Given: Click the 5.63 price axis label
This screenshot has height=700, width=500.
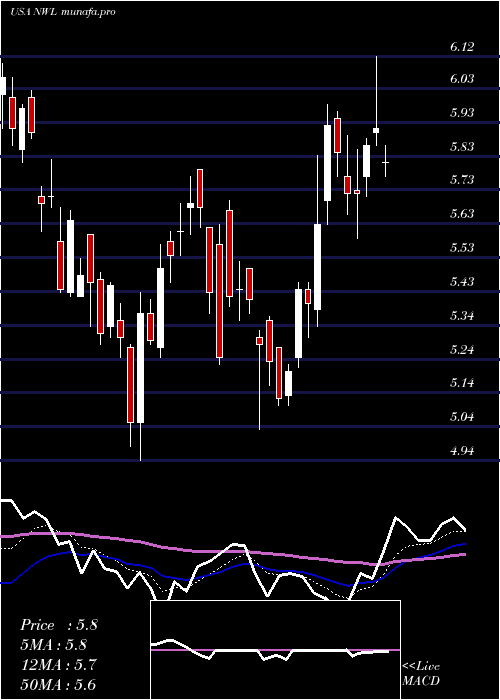Looking at the screenshot, I should 462,213.
